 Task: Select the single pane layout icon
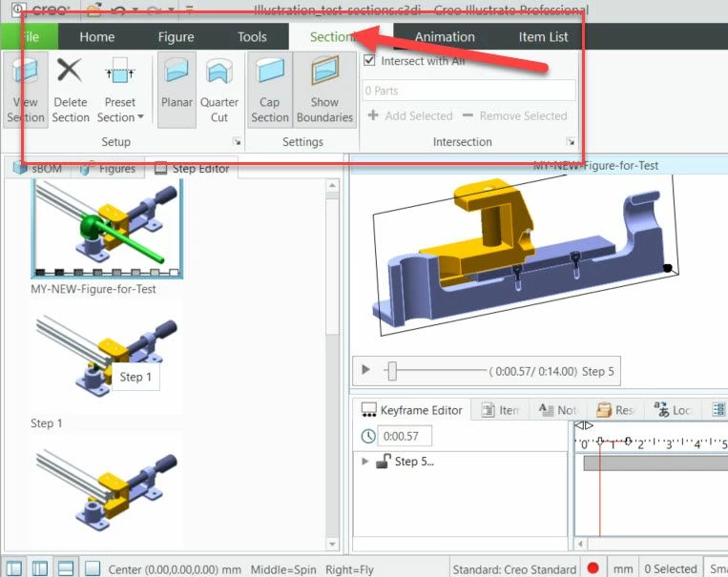click(x=93, y=568)
